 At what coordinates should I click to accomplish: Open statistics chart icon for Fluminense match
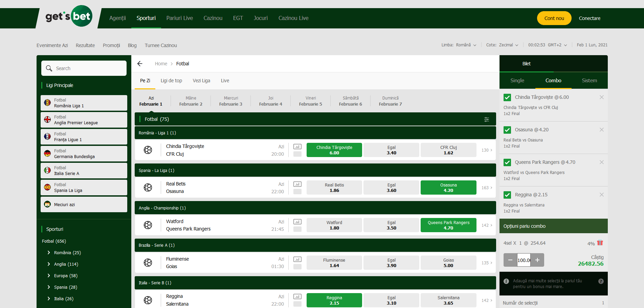pyautogui.click(x=297, y=259)
